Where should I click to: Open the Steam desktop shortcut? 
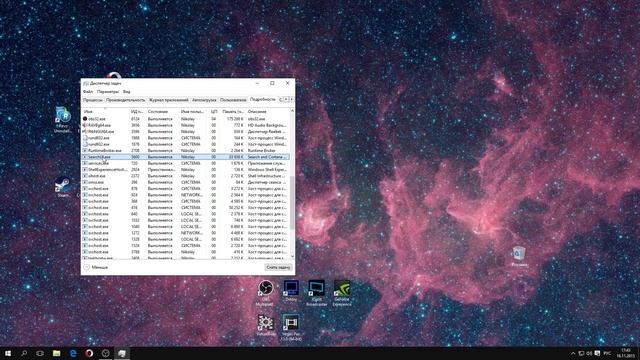[63, 187]
